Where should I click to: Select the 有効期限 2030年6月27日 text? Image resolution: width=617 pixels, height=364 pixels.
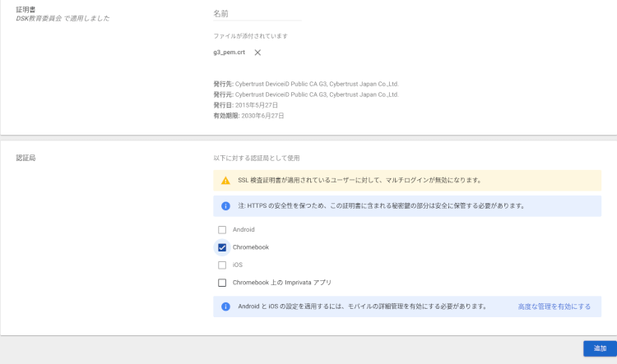coord(248,116)
